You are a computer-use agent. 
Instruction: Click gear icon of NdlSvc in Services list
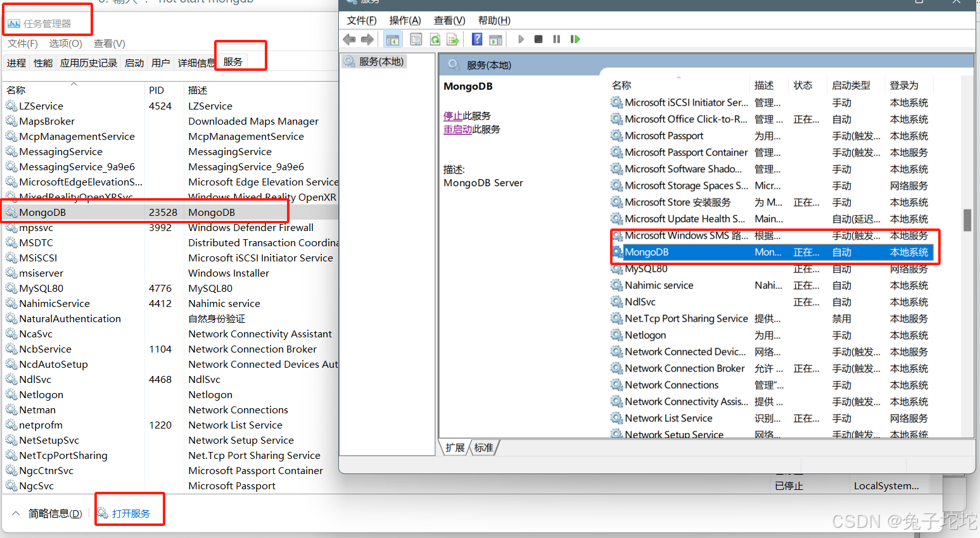[617, 302]
